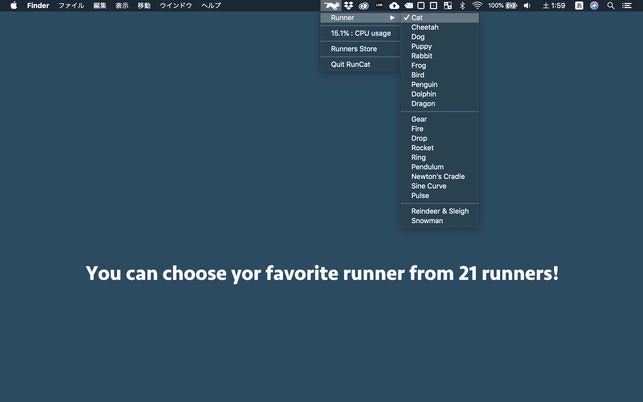Select the Dolphin runner
The width and height of the screenshot is (643, 402).
point(440,94)
